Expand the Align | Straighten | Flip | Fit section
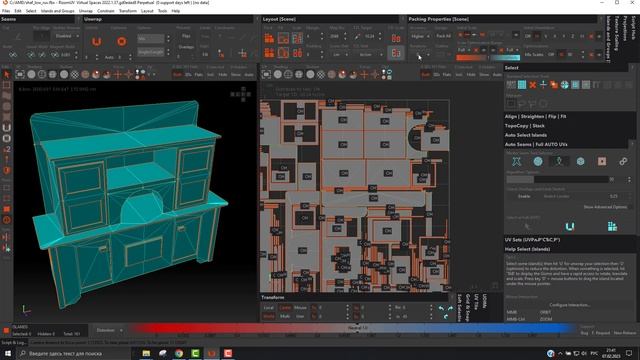The image size is (640, 360). (x=535, y=116)
